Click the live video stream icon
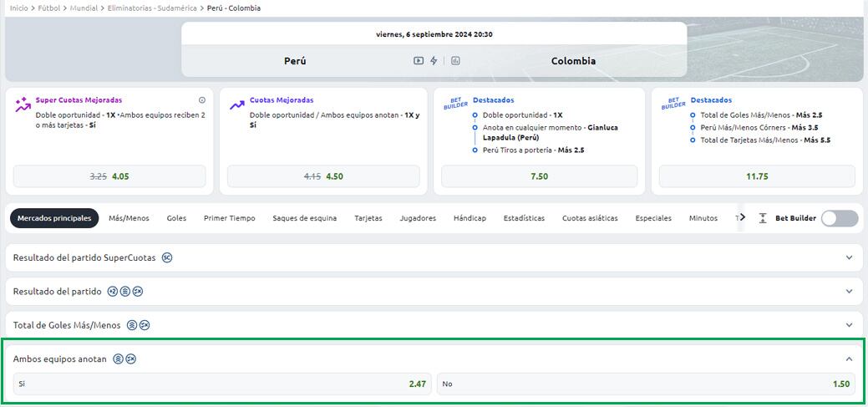 pos(419,61)
